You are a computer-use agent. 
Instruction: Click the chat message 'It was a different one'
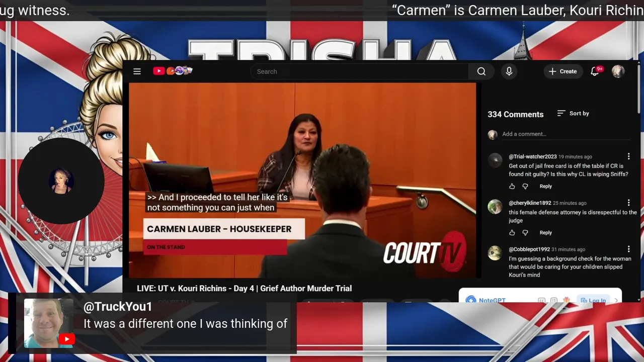pyautogui.click(x=185, y=324)
